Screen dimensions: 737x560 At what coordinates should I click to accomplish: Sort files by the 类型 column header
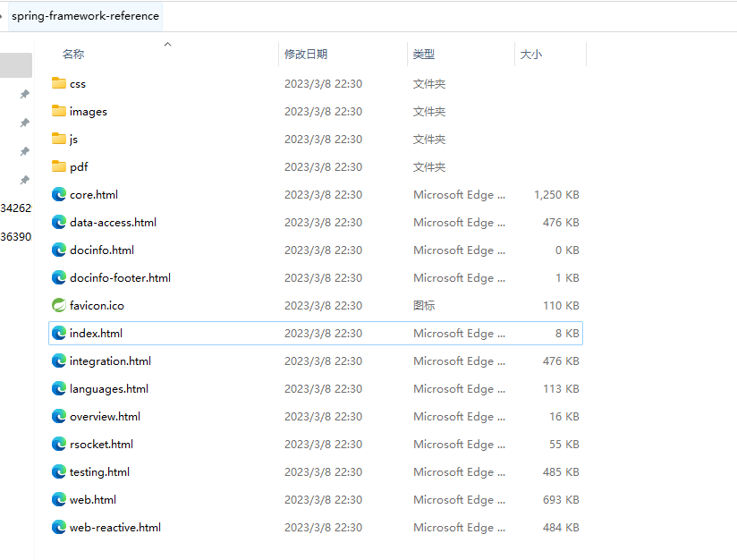(x=423, y=54)
